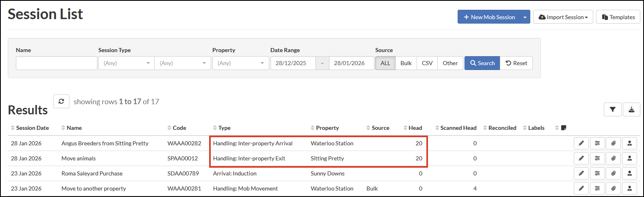Viewport: 644px width, 197px height.
Task: Click the refresh results icon button
Action: (x=61, y=101)
